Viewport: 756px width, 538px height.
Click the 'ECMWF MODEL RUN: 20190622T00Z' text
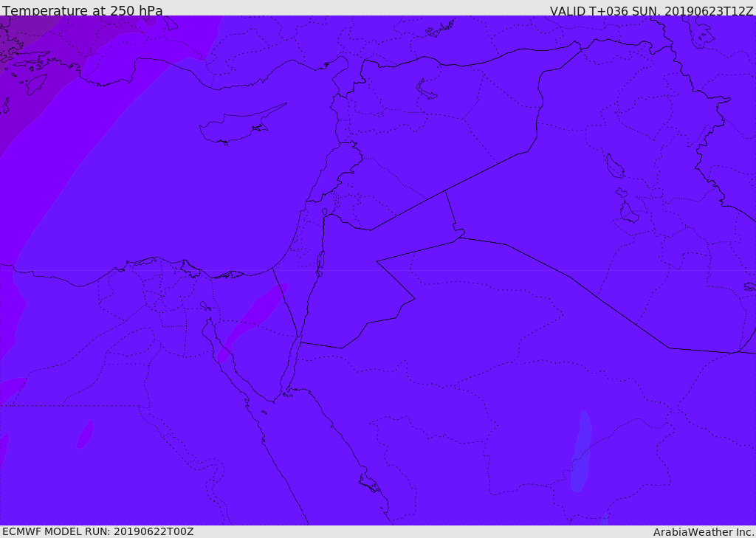[98, 531]
